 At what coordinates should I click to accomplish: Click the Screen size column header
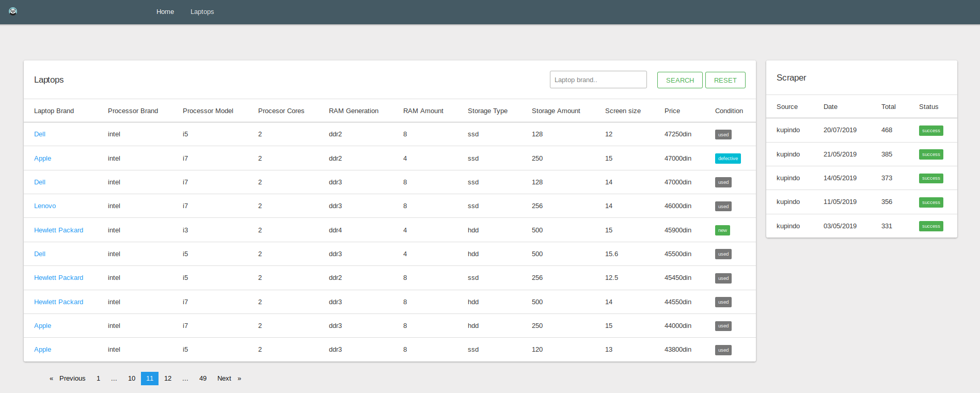[623, 111]
